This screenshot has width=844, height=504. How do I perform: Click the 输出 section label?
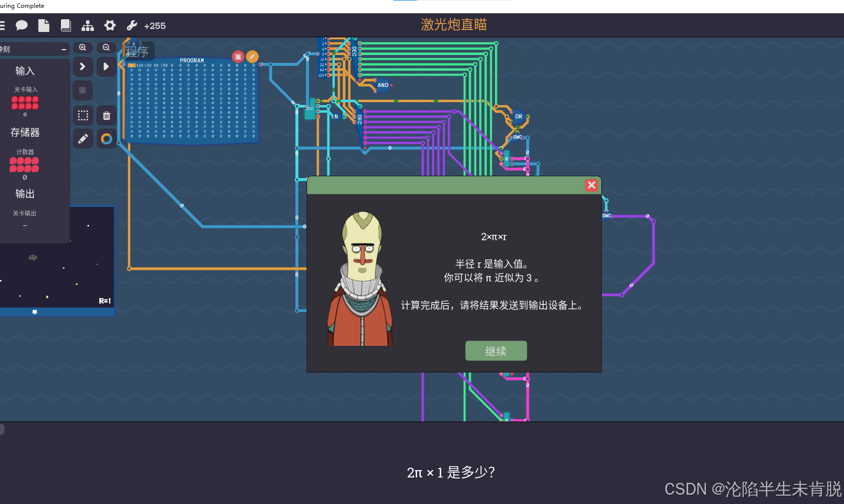coord(25,194)
